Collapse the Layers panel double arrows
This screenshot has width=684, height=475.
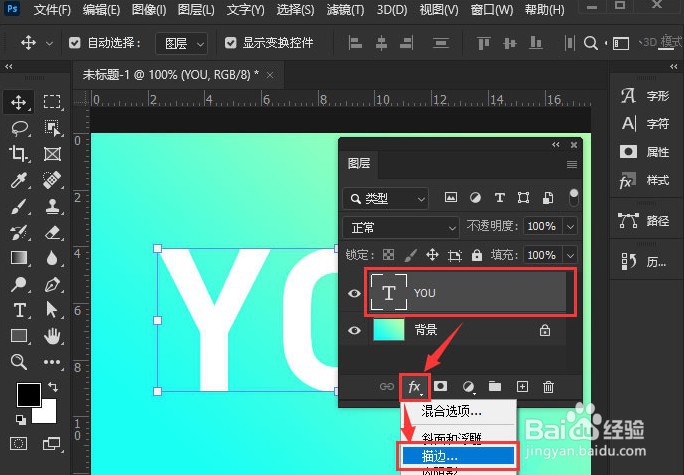556,144
